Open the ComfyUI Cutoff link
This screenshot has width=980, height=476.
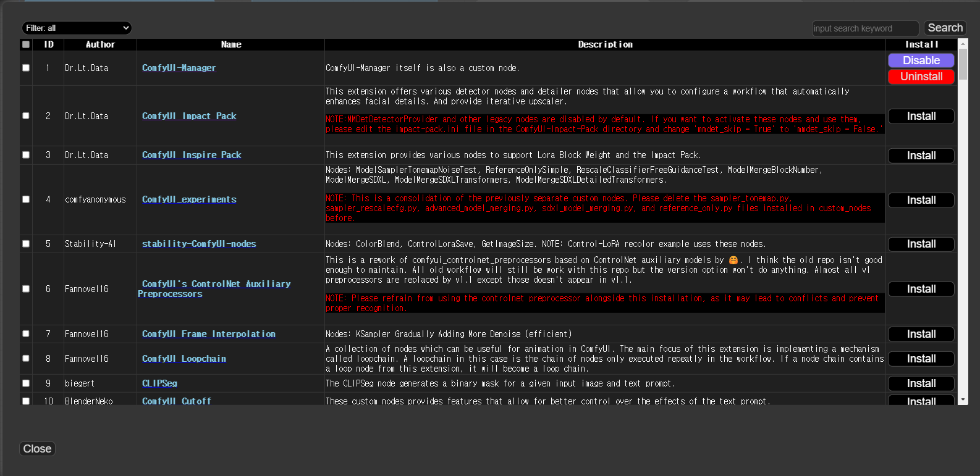coord(177,401)
